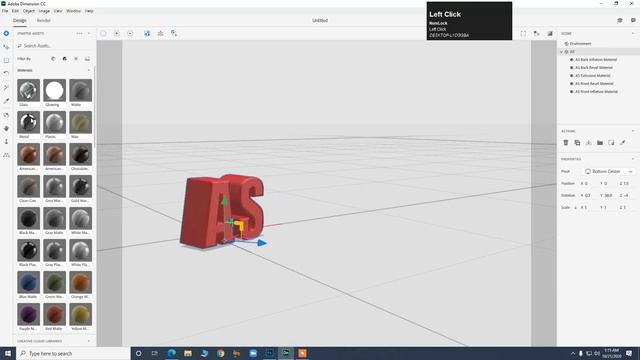Apply the Wax material

(x=81, y=122)
